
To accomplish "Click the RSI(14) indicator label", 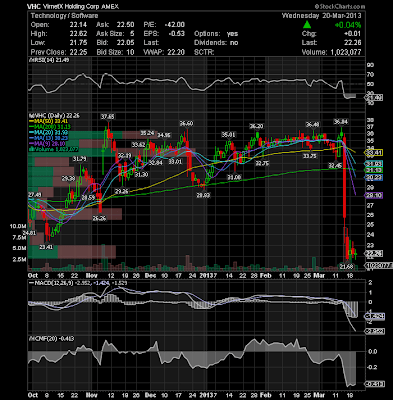I will coord(49,60).
